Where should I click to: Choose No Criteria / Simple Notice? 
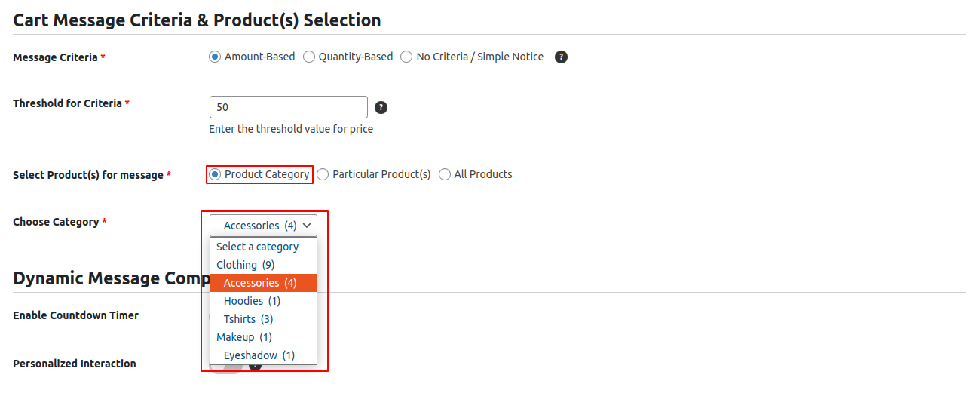click(407, 57)
